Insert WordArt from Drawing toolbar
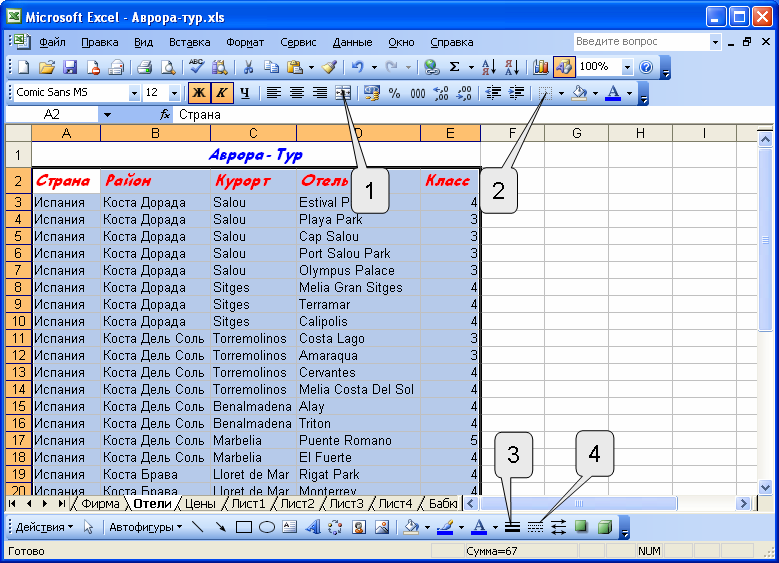This screenshot has height=563, width=779. pyautogui.click(x=312, y=527)
